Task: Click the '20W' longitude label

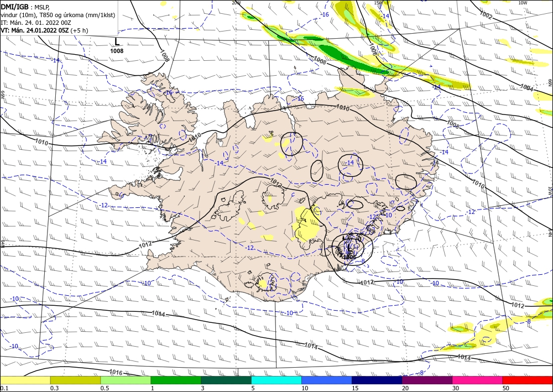Action: tap(236, 3)
